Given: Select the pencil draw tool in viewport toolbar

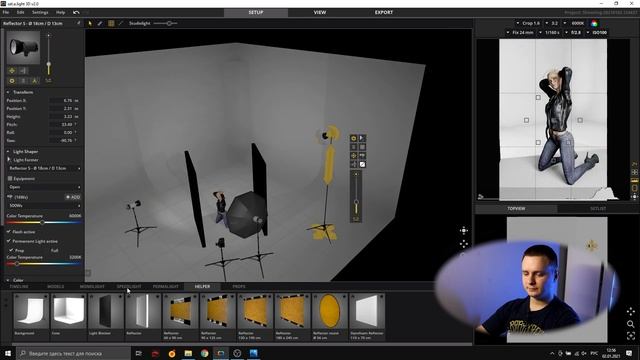Looking at the screenshot, I should tap(100, 23).
